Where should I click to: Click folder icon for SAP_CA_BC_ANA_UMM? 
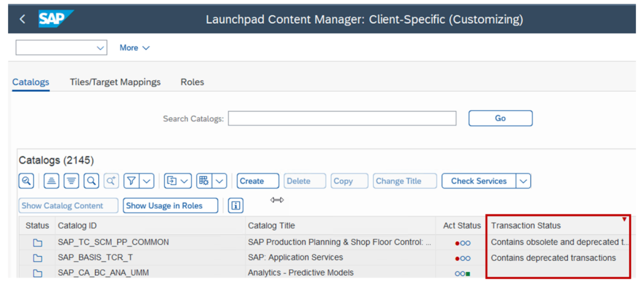point(38,273)
